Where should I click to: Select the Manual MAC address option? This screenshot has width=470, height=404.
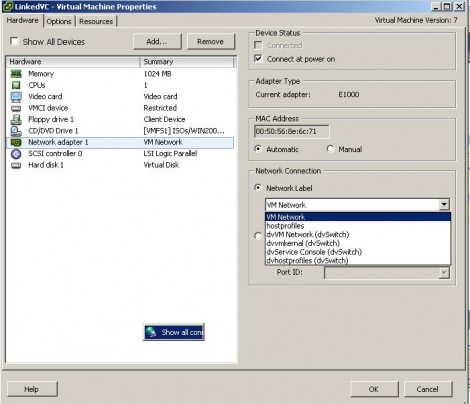point(330,149)
